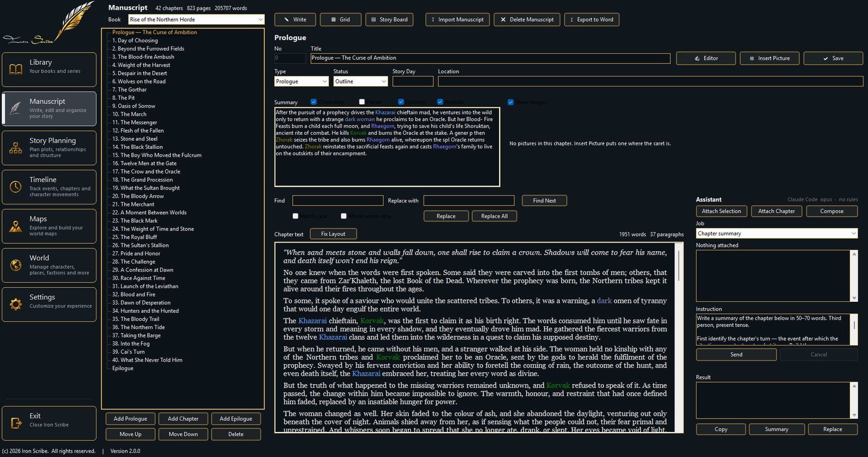Click the Find text input field
This screenshot has width=868, height=457.
pos(337,201)
